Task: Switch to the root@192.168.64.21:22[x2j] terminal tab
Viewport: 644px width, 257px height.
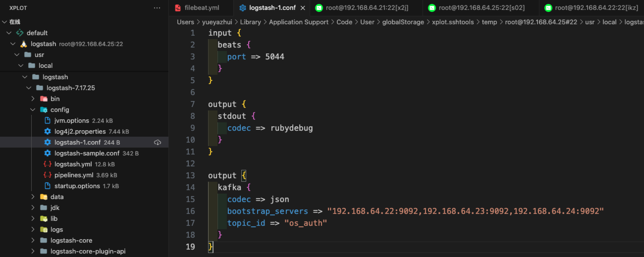Action: [x=367, y=8]
